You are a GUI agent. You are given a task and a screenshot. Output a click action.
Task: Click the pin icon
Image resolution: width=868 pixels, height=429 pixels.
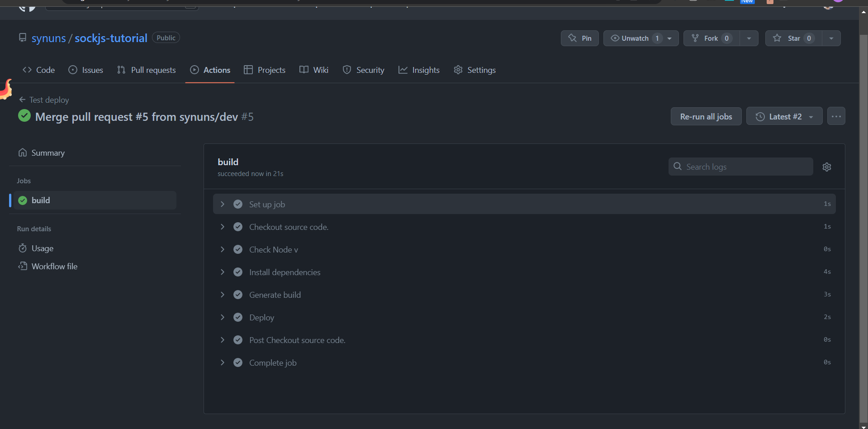[x=572, y=38]
